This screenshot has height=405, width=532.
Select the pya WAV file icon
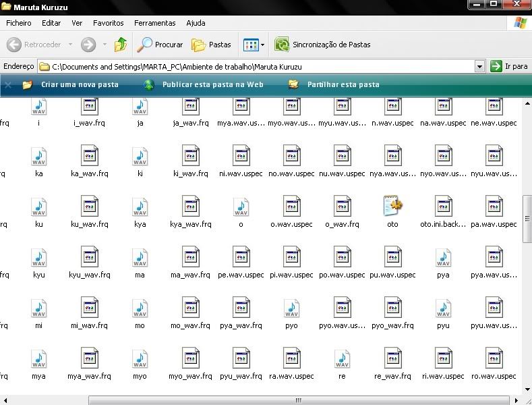443,257
